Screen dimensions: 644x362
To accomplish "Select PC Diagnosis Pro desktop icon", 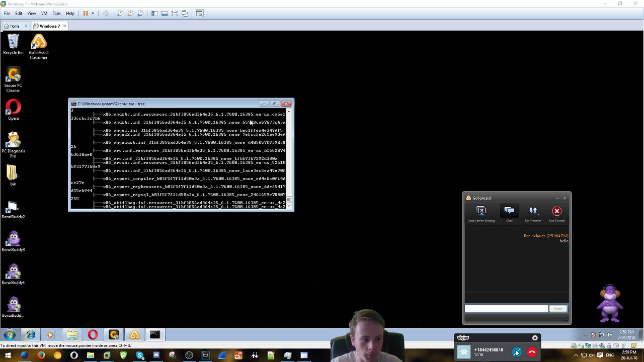I will 13,145.
